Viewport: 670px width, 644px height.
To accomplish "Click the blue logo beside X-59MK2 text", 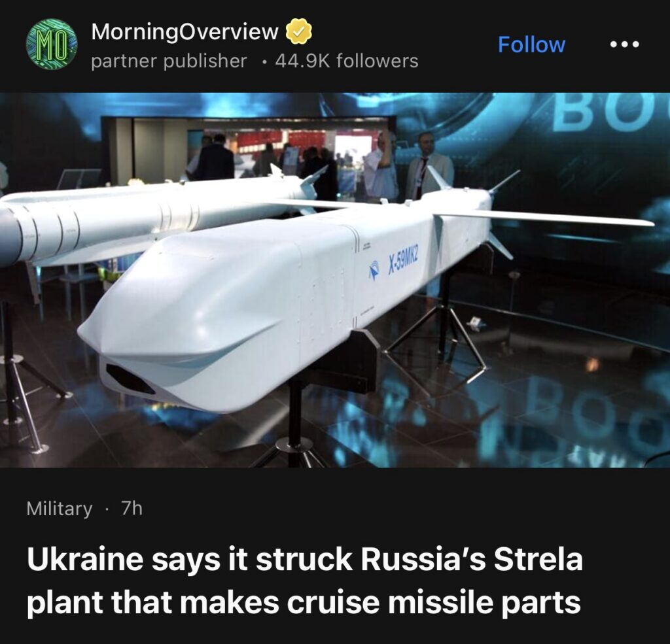I will pyautogui.click(x=374, y=269).
